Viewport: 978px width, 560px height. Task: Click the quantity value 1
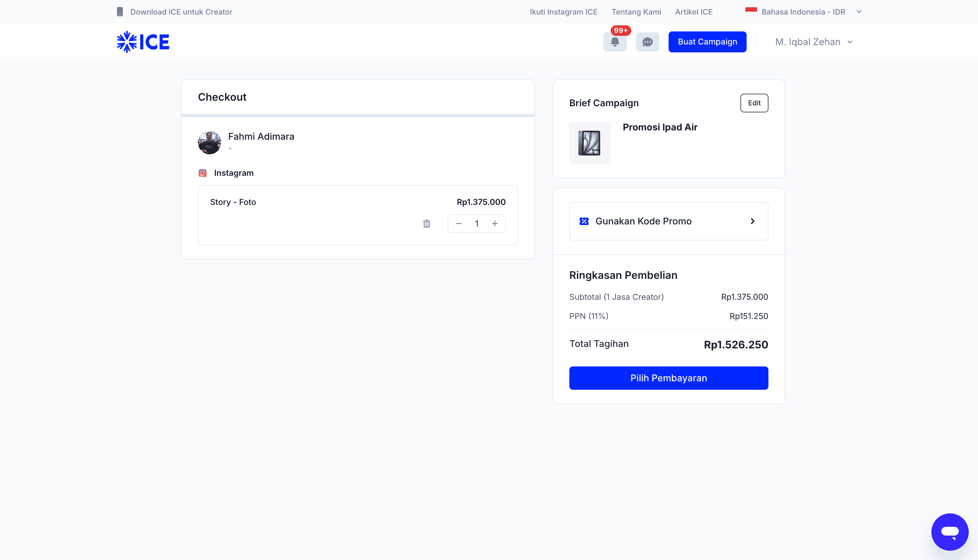pos(476,224)
